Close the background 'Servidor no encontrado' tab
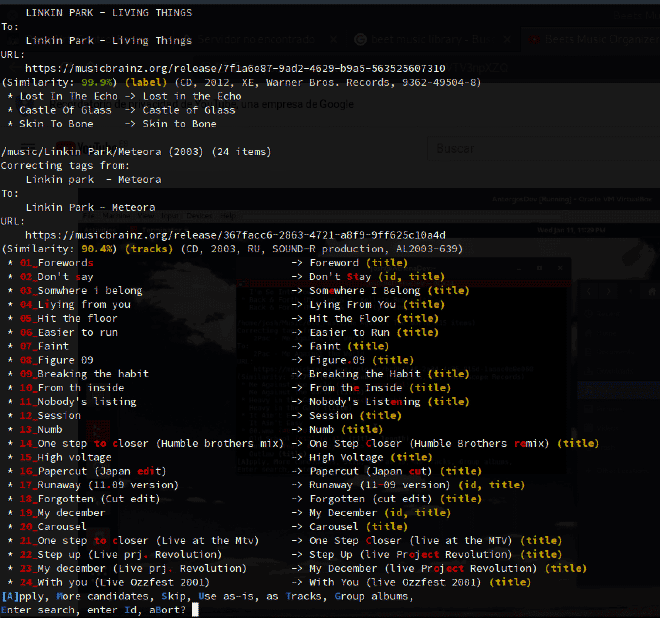 click(333, 40)
